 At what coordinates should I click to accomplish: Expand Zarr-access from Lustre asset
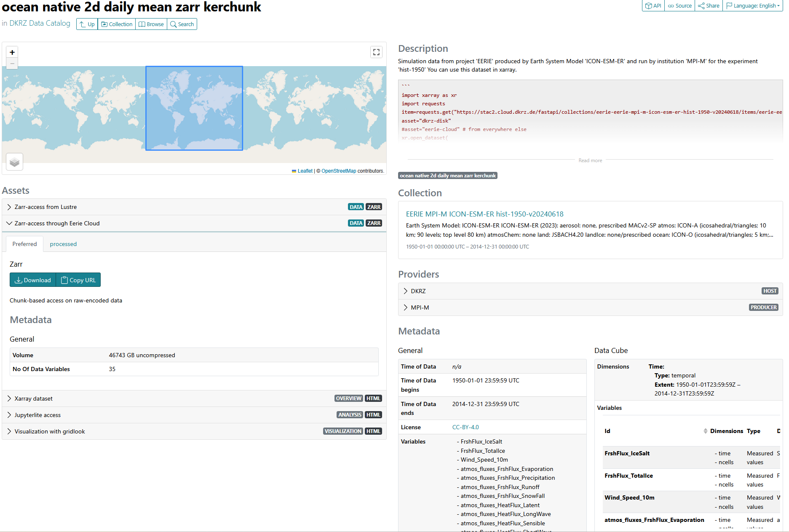pyautogui.click(x=45, y=207)
